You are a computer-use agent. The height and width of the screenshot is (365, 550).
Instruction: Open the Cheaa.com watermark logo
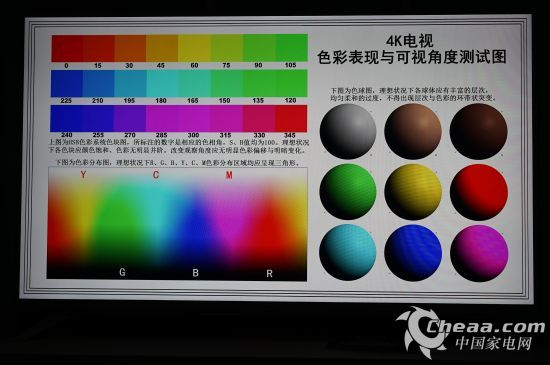click(470, 332)
